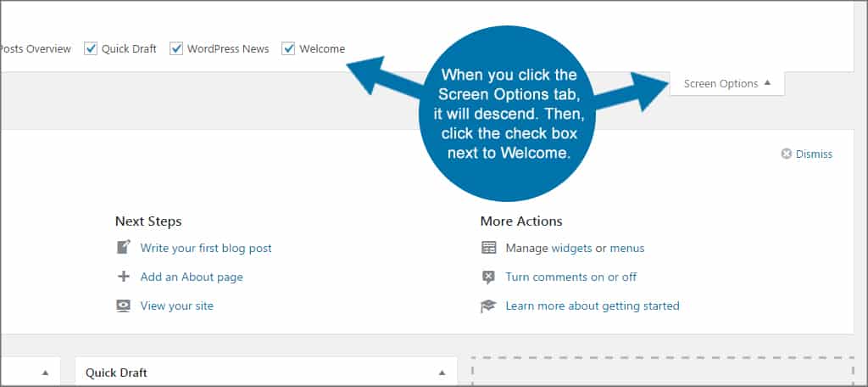
Task: Click the Quick Draft panel heading
Action: 117,373
